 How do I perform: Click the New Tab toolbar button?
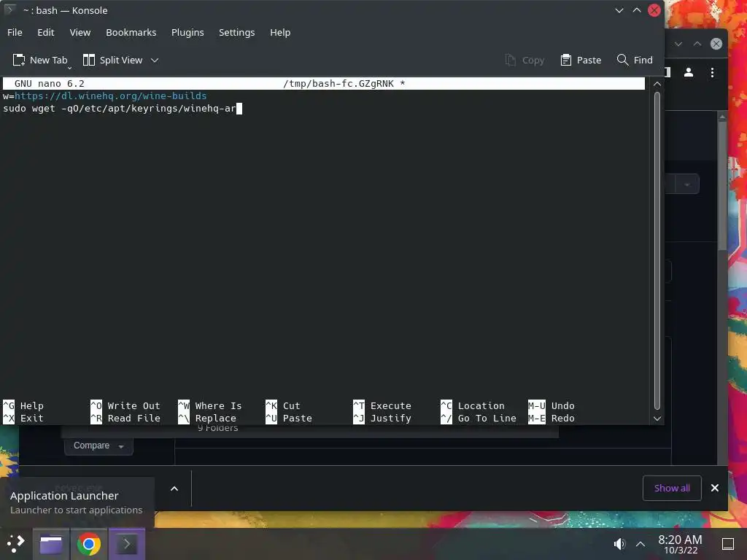[41, 60]
